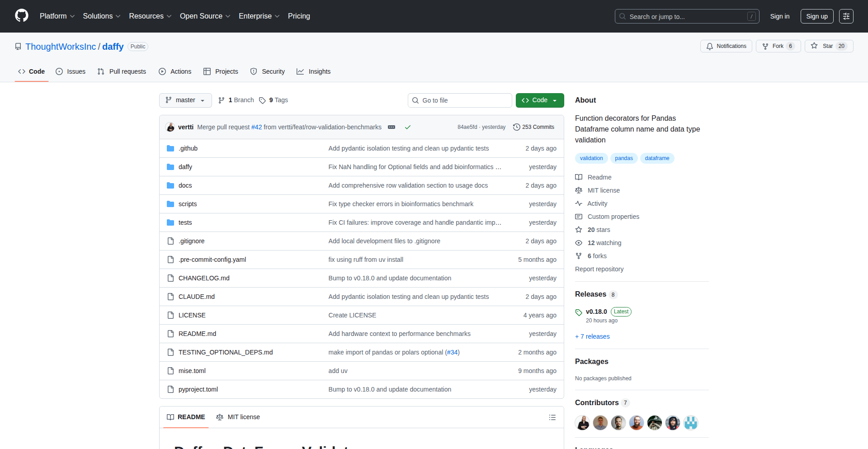Viewport: 868px width, 449px height.
Task: Click the Sign up button
Action: click(816, 16)
